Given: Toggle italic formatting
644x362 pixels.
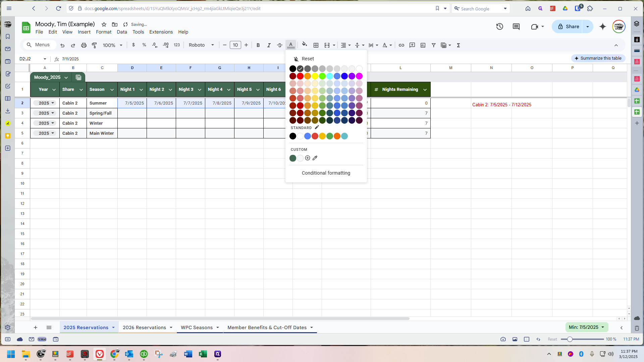Looking at the screenshot, I should click(x=269, y=45).
